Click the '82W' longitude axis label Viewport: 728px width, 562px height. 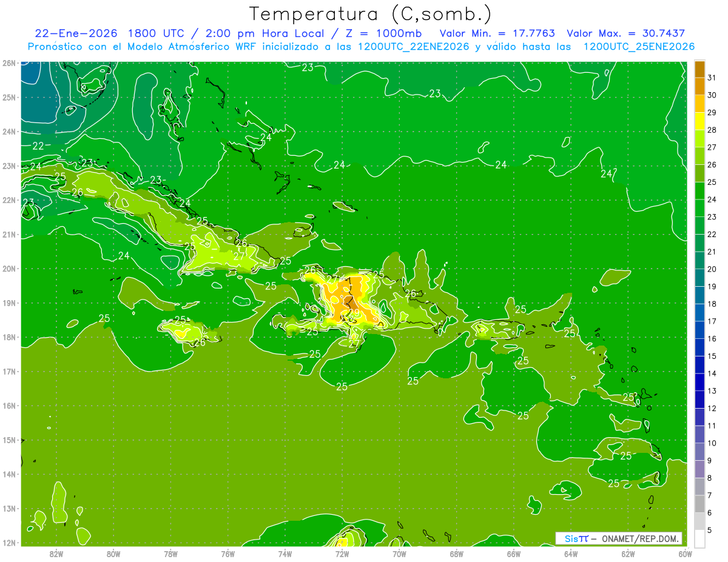pyautogui.click(x=56, y=554)
